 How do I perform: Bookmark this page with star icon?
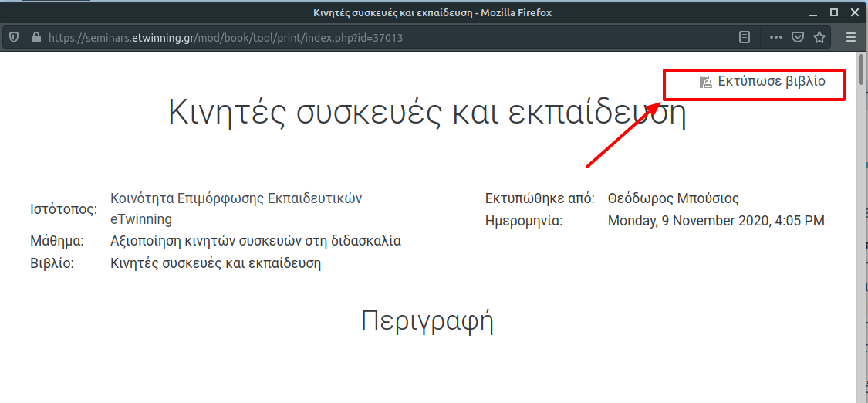coord(819,37)
